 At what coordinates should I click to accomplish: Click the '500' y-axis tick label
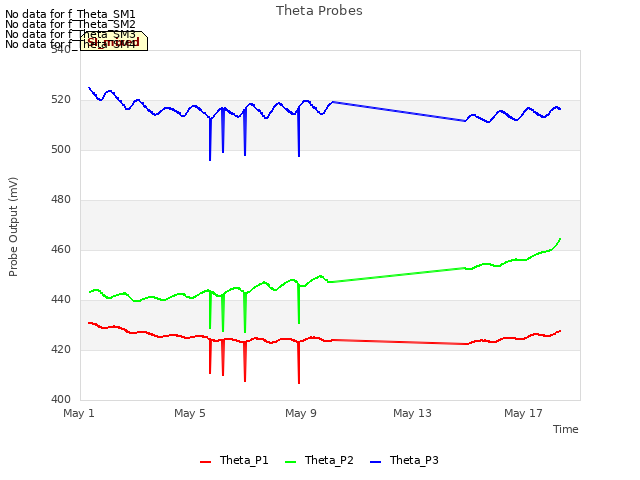61,150
